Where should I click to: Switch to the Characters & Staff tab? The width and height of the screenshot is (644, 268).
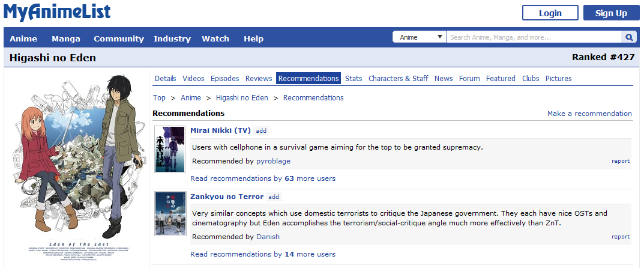398,79
